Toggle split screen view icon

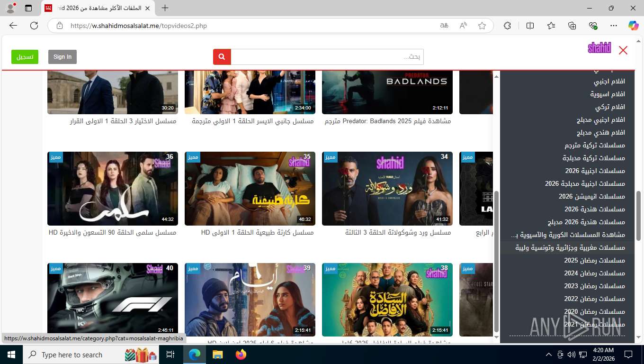(x=530, y=26)
